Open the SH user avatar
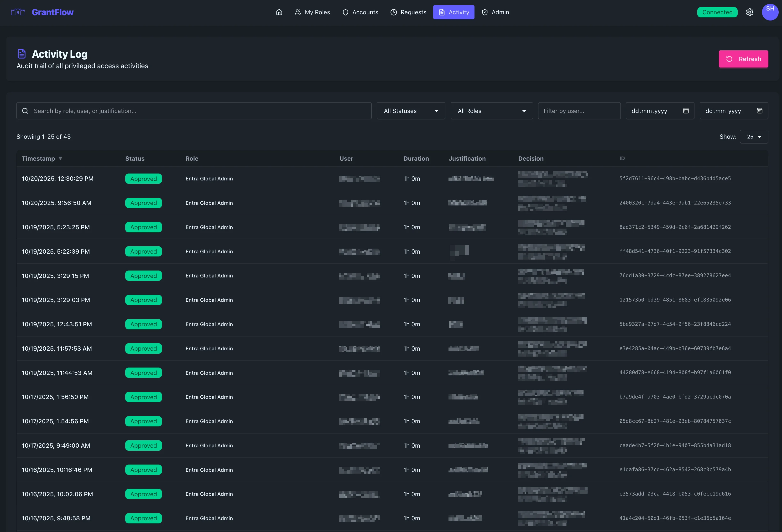Image resolution: width=782 pixels, height=532 pixels. click(770, 12)
